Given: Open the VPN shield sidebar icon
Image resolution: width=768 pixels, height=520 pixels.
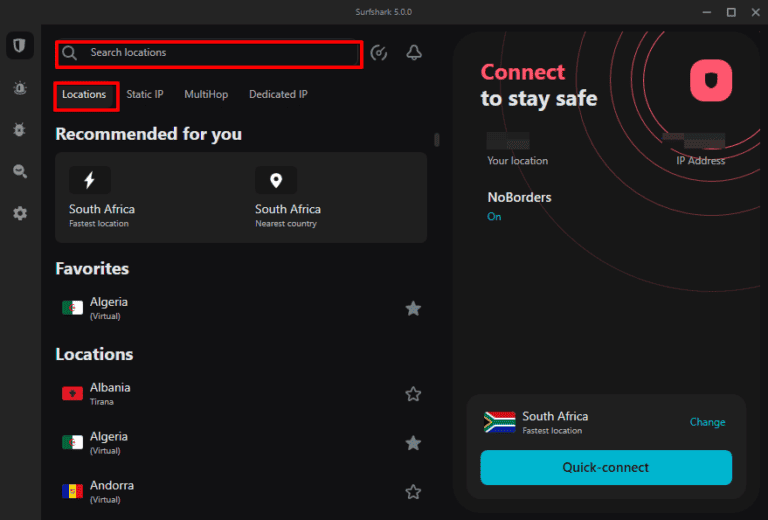Looking at the screenshot, I should [19, 47].
